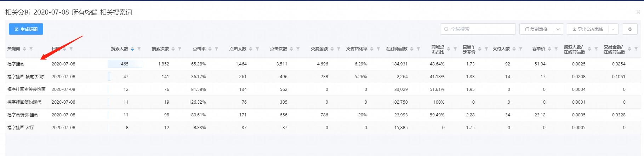This screenshot has height=156, width=644.
Task: Sort by 交易金额/在线商品数 column arrows
Action: point(629,49)
